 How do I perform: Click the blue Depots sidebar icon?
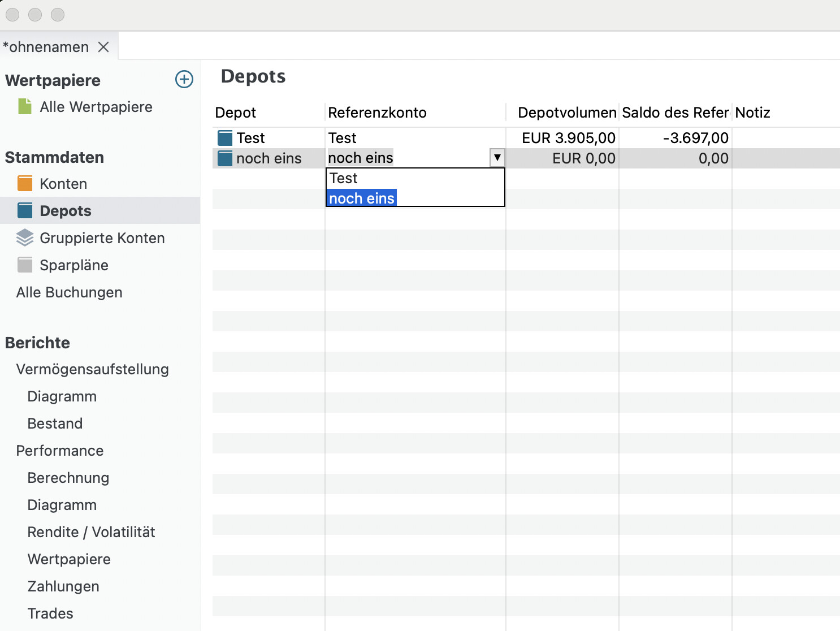coord(25,210)
